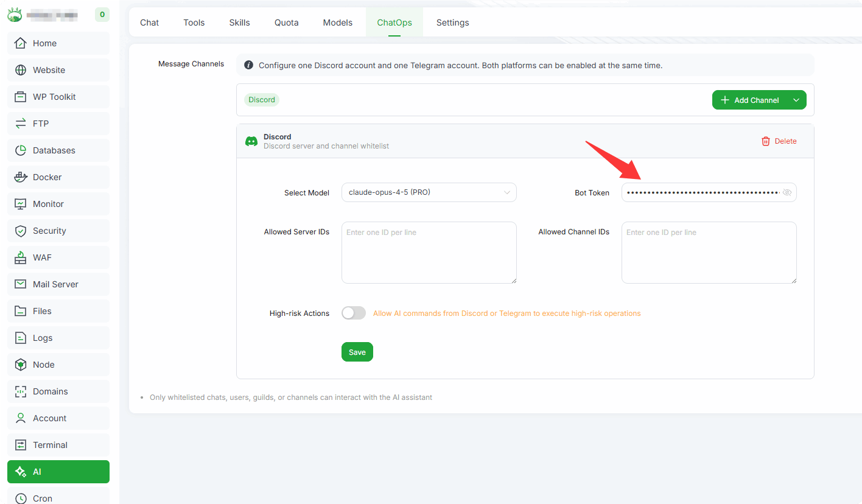862x504 pixels.
Task: Click the Logs icon
Action: pos(21,338)
